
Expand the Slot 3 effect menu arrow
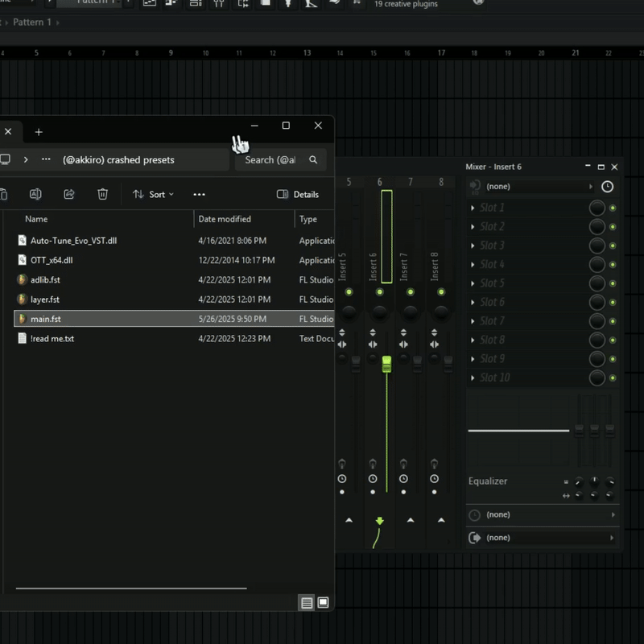pyautogui.click(x=473, y=246)
